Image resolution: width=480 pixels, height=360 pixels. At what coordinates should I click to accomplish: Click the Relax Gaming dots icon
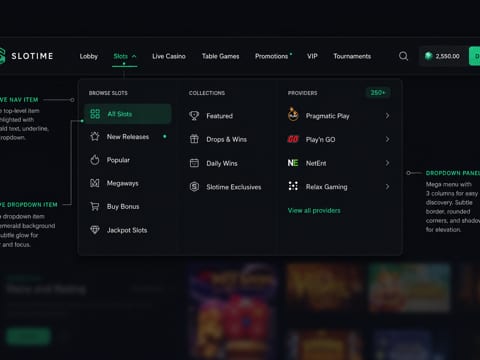tap(293, 186)
